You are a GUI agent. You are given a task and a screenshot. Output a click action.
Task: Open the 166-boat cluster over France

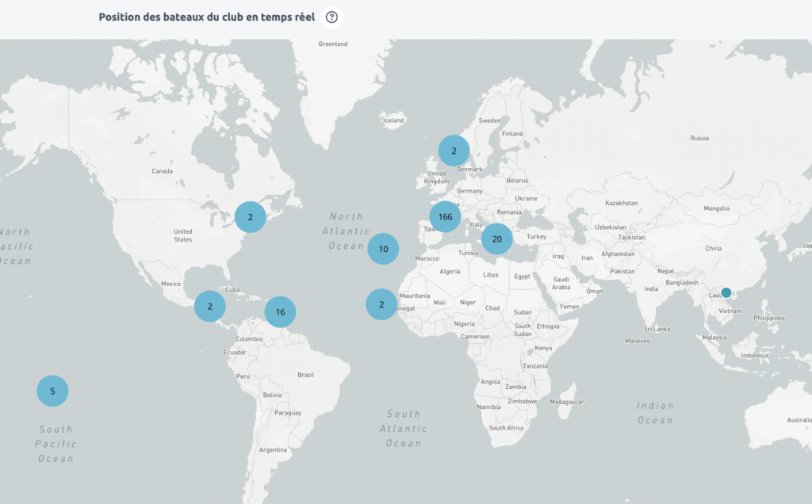pos(445,216)
